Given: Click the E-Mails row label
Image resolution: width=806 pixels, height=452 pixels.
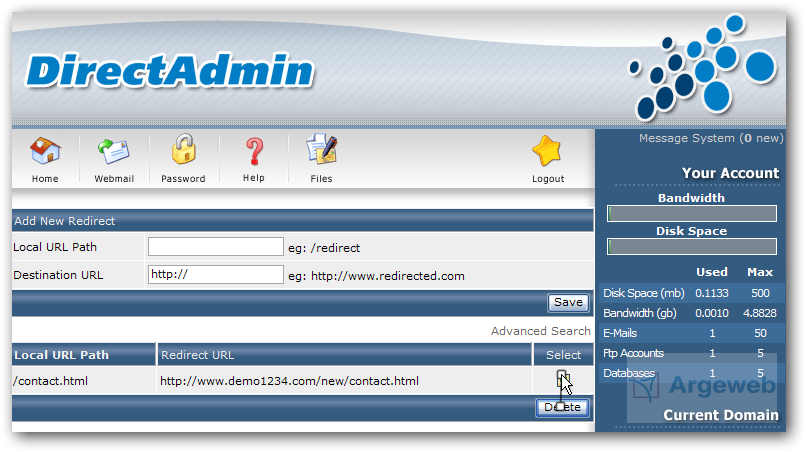Looking at the screenshot, I should [x=620, y=333].
